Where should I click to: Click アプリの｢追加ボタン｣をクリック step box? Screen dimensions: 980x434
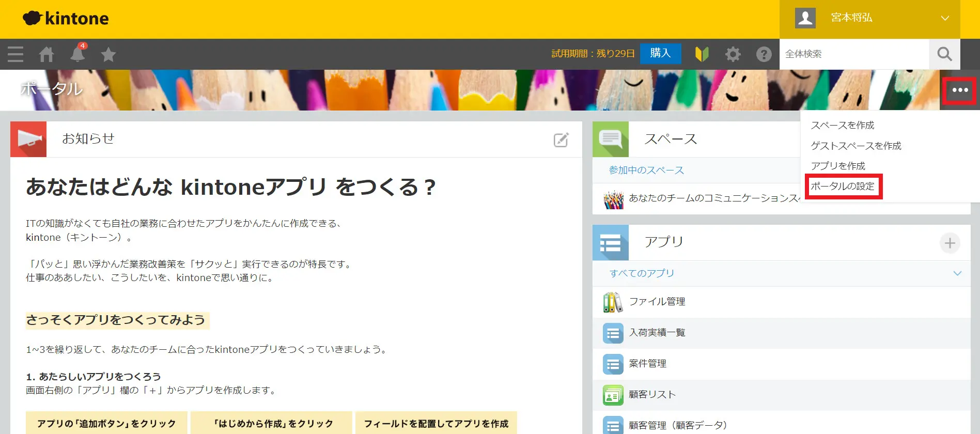point(106,423)
